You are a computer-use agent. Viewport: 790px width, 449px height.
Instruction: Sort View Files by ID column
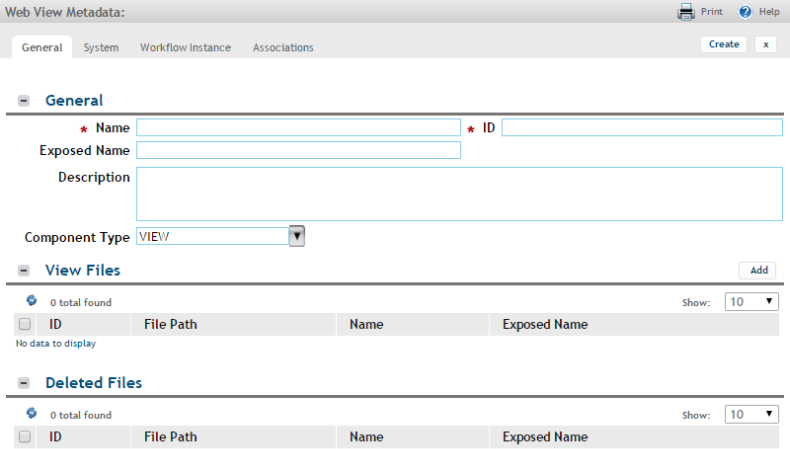(55, 324)
